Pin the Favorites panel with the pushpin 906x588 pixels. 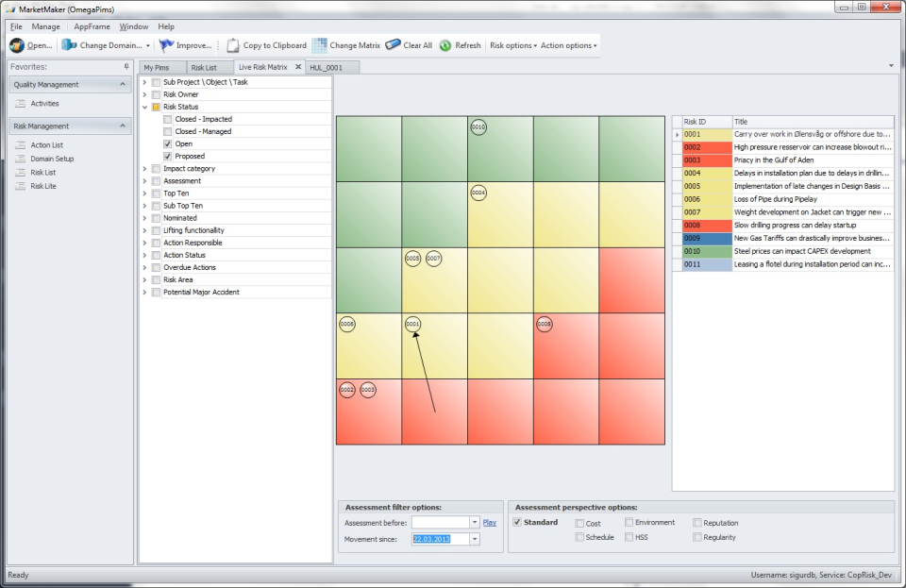(126, 67)
